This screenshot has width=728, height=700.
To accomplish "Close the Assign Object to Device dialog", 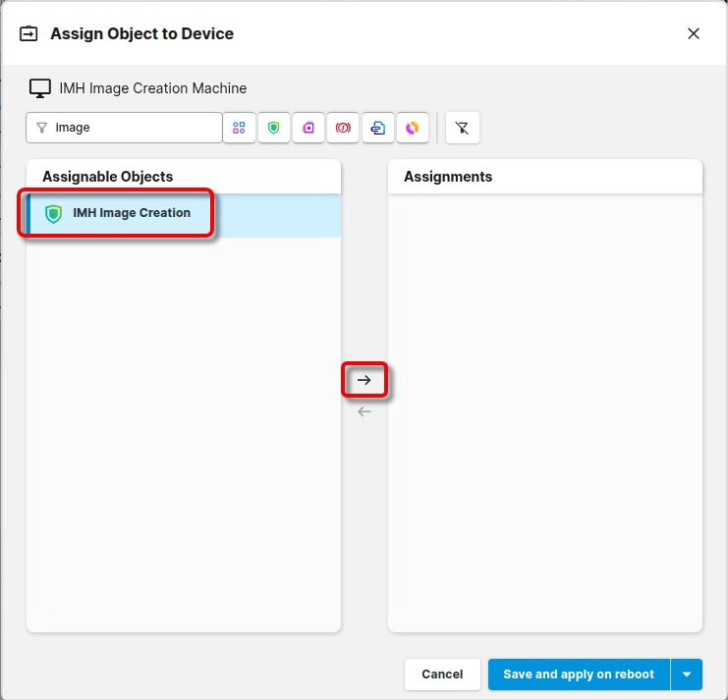I will tap(694, 33).
